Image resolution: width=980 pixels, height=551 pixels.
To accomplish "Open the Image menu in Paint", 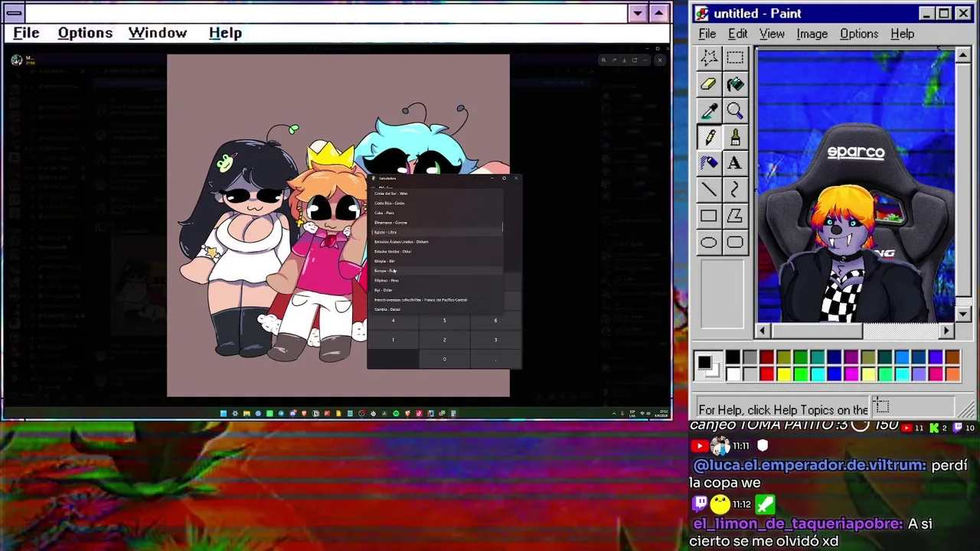I will click(x=812, y=34).
